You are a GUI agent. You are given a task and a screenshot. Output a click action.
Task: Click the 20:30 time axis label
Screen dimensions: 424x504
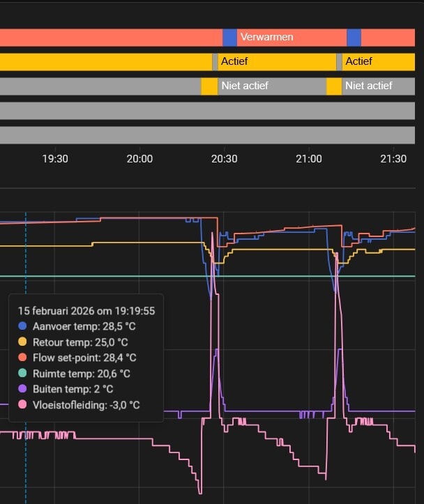pos(225,159)
